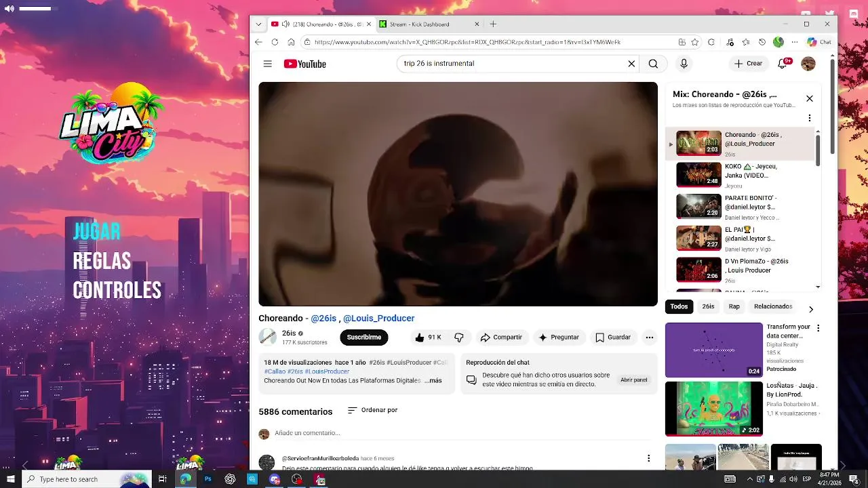Open options for the Digital Realty ad
Viewport: 868px width, 488px height.
pyautogui.click(x=818, y=328)
